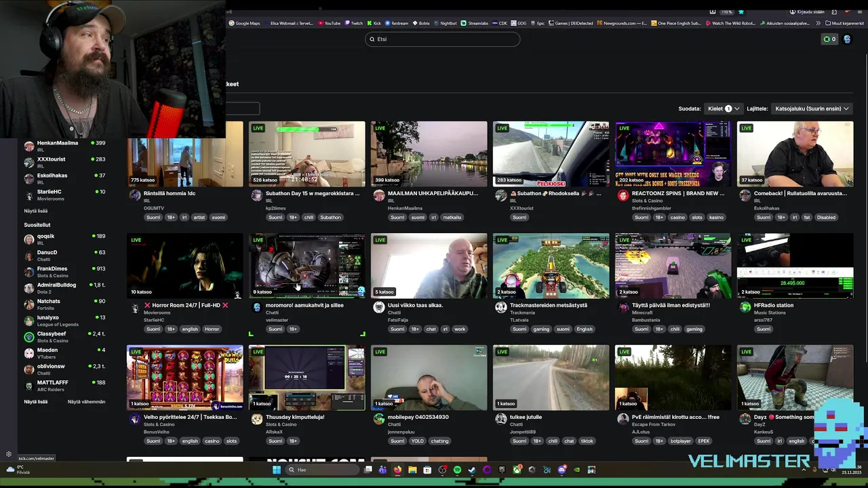Image resolution: width=868 pixels, height=488 pixels.
Task: Open StarlieHC channel in sidebar
Action: tap(65, 195)
